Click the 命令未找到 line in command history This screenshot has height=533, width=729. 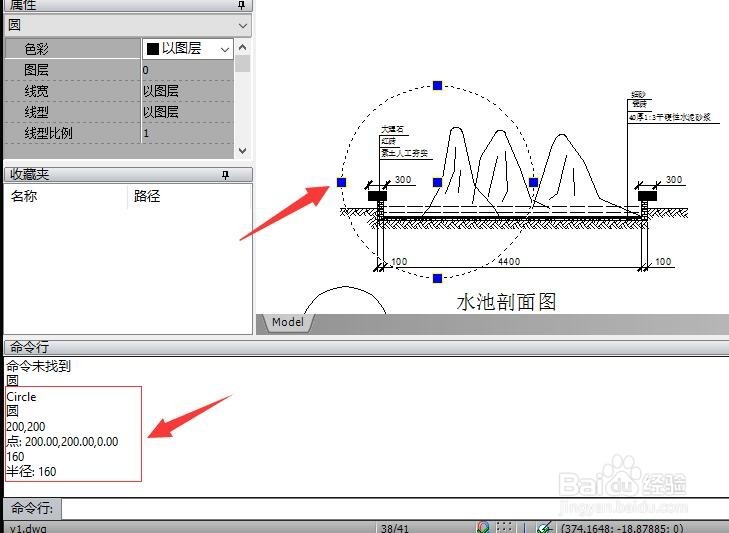[x=39, y=366]
